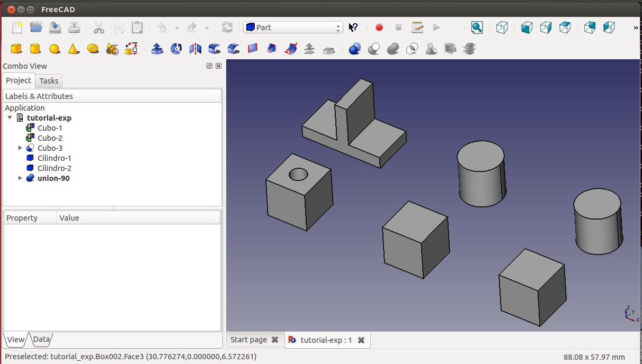Switch to the Start page document tab
642x364 pixels.
coord(248,340)
